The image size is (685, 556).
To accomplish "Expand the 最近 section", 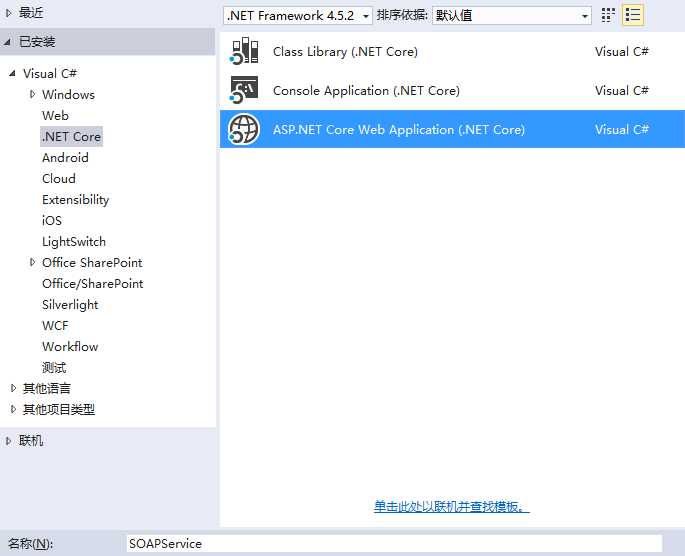I will click(x=8, y=13).
